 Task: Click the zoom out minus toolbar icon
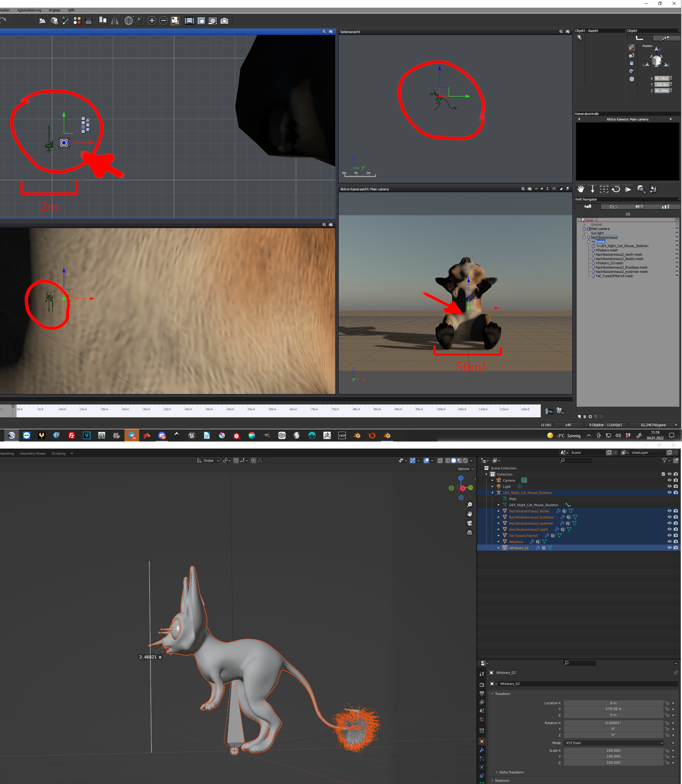tap(164, 21)
